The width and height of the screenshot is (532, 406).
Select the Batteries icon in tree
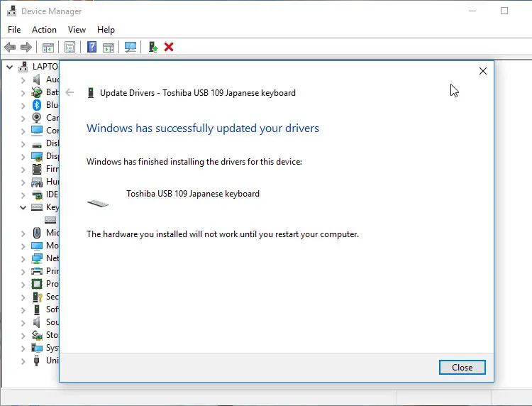pyautogui.click(x=37, y=92)
